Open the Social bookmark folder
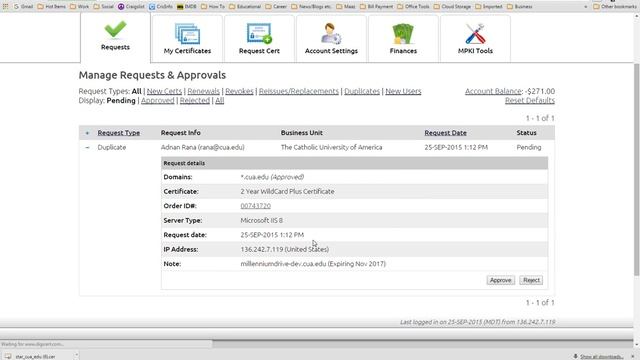 104,7
